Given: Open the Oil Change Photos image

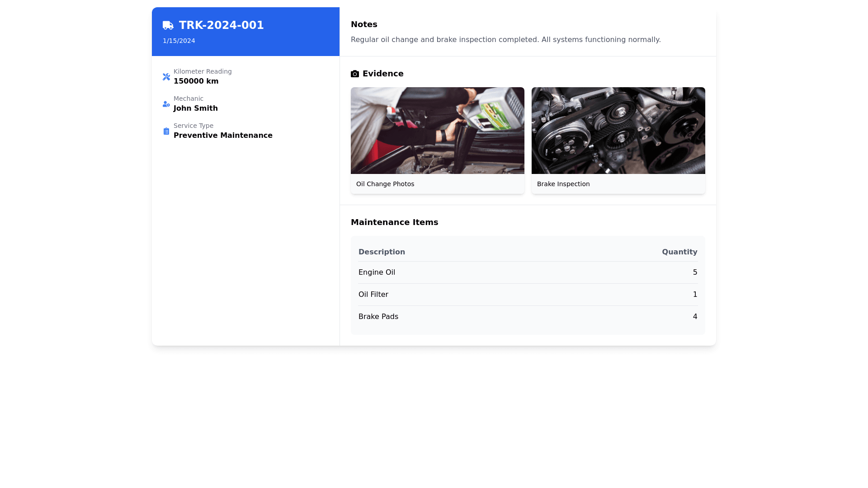Looking at the screenshot, I should [x=437, y=131].
